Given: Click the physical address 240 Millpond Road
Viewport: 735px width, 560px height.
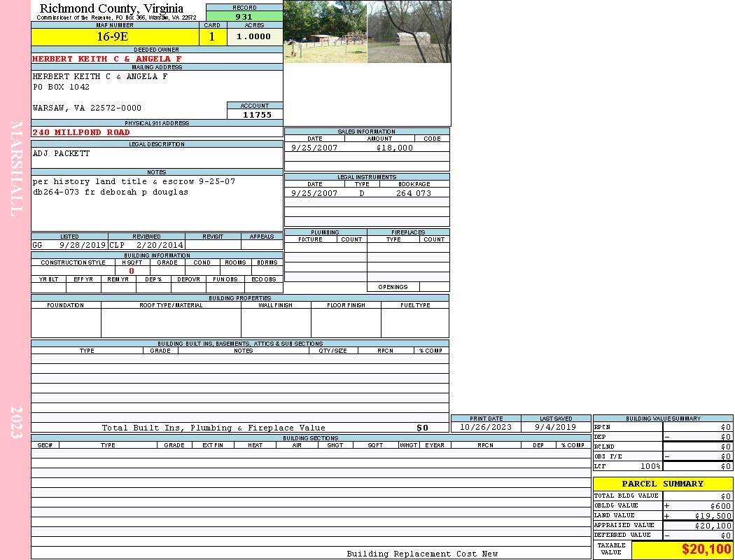Looking at the screenshot, I should point(81,132).
